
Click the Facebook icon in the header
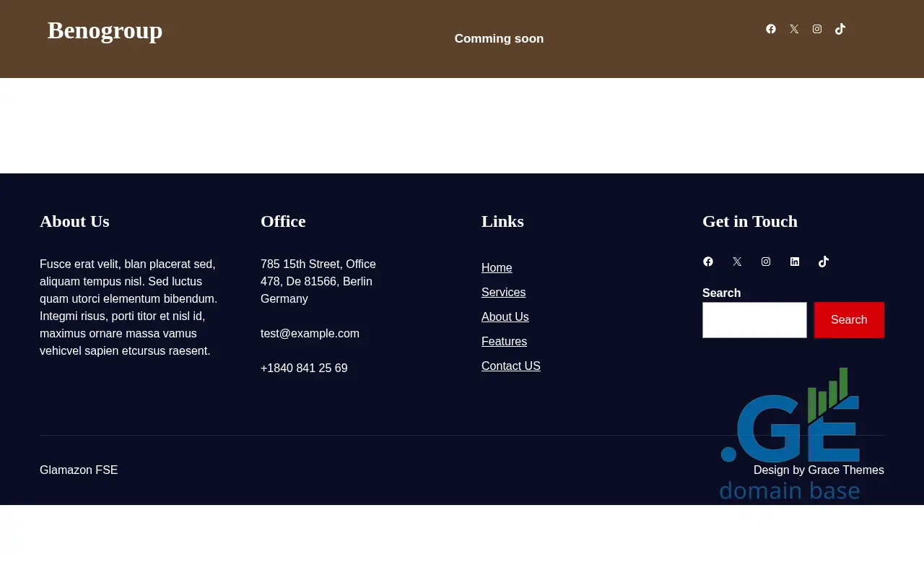pos(771,29)
